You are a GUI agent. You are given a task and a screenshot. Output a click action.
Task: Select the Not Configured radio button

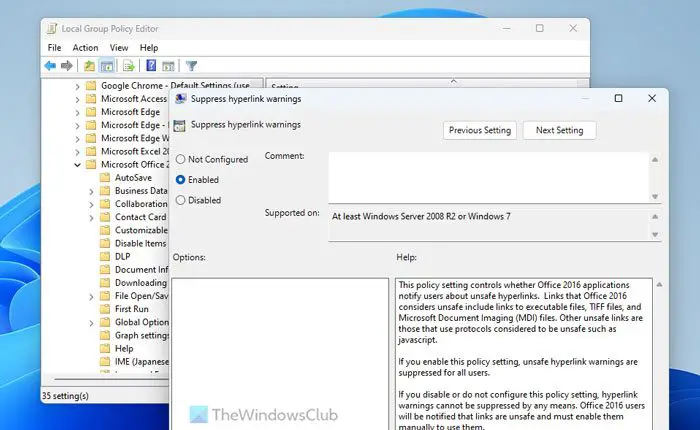click(x=180, y=159)
